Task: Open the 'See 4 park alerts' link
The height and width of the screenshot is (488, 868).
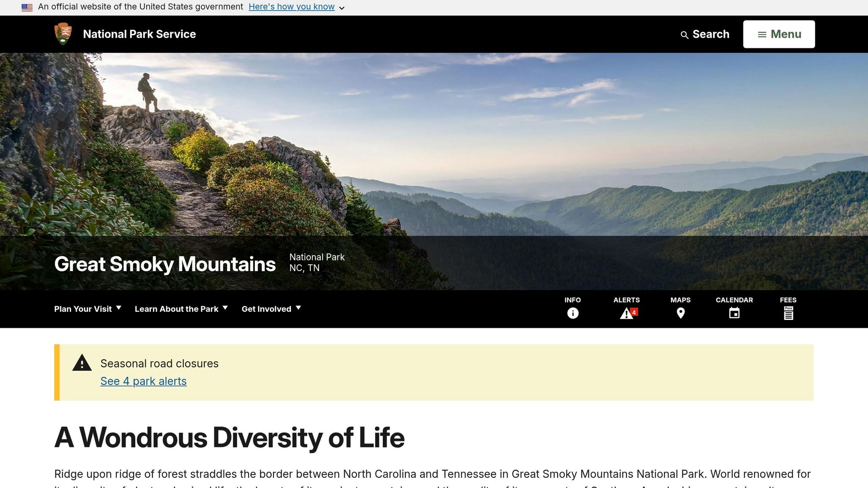Action: pos(143,381)
